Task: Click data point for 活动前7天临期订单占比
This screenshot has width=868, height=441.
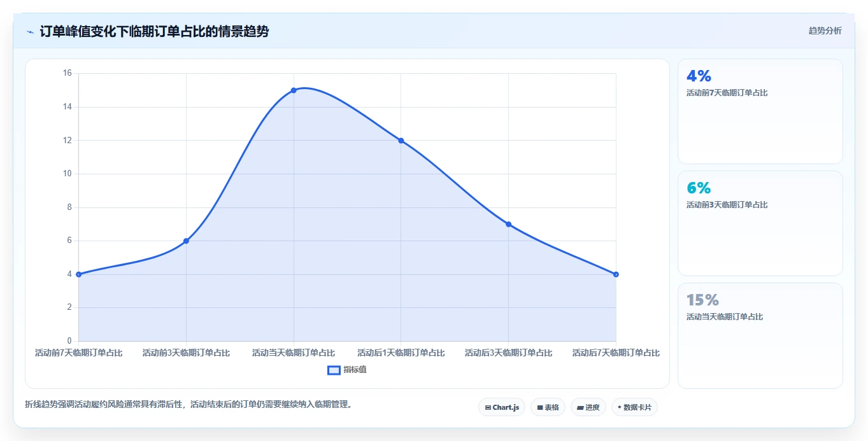Action: pos(78,274)
